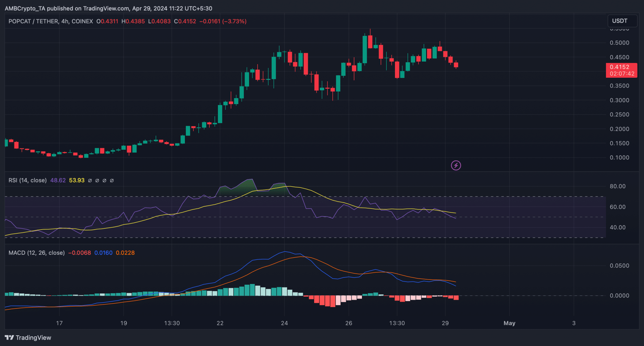Click the 0.5000 price scale label
This screenshot has width=644, height=346.
(x=619, y=43)
